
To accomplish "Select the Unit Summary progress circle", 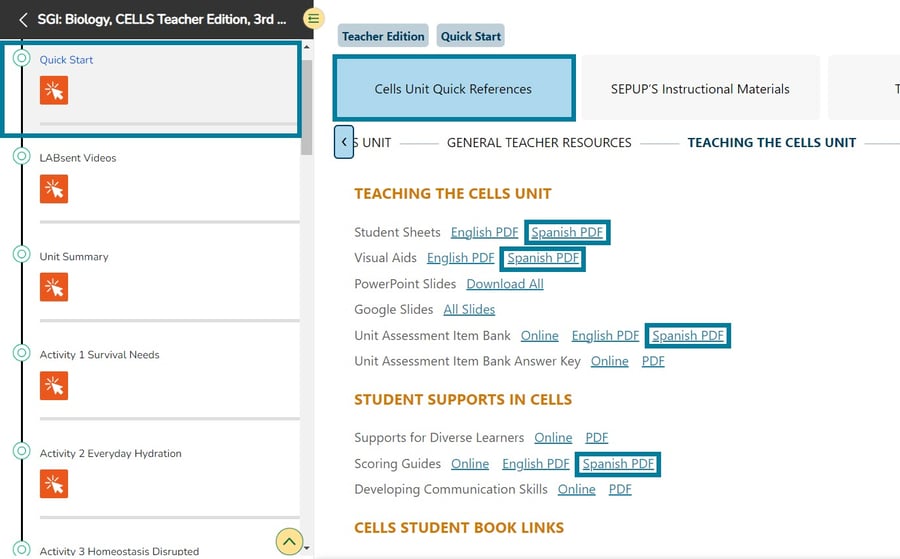I will pos(21,255).
